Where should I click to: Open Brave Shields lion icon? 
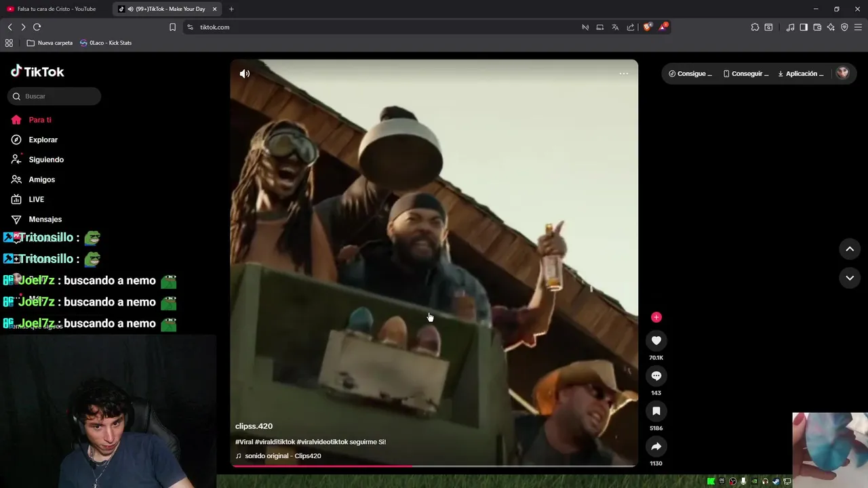(648, 27)
